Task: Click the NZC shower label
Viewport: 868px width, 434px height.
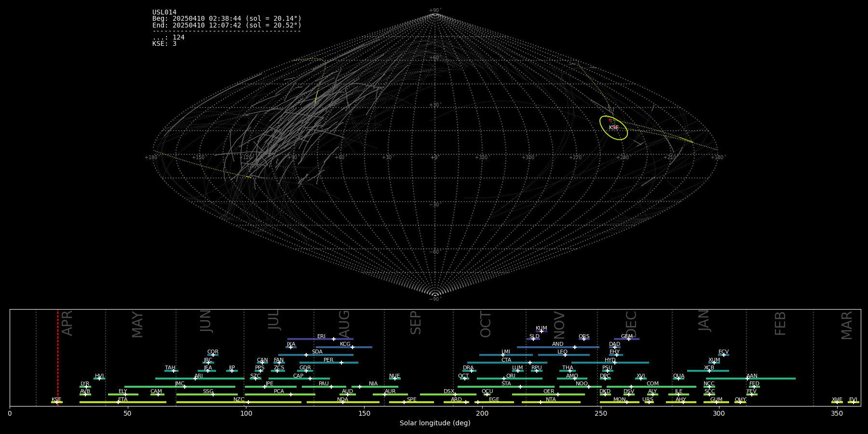Action: point(239,400)
